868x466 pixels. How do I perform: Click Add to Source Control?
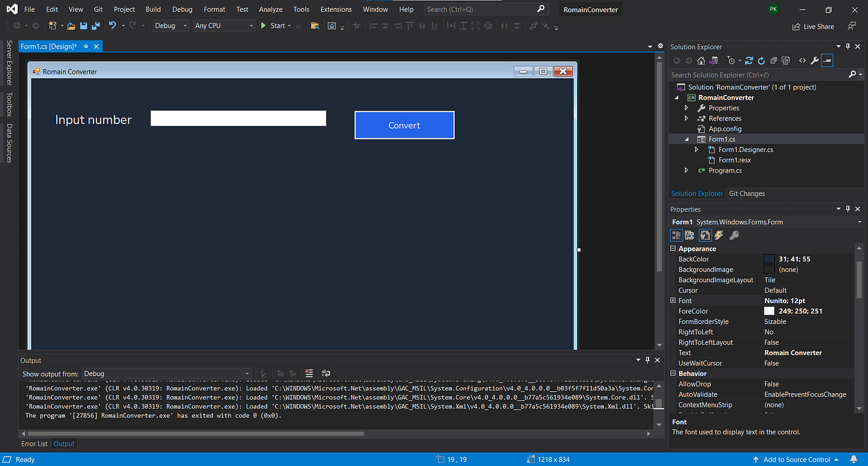(x=796, y=459)
